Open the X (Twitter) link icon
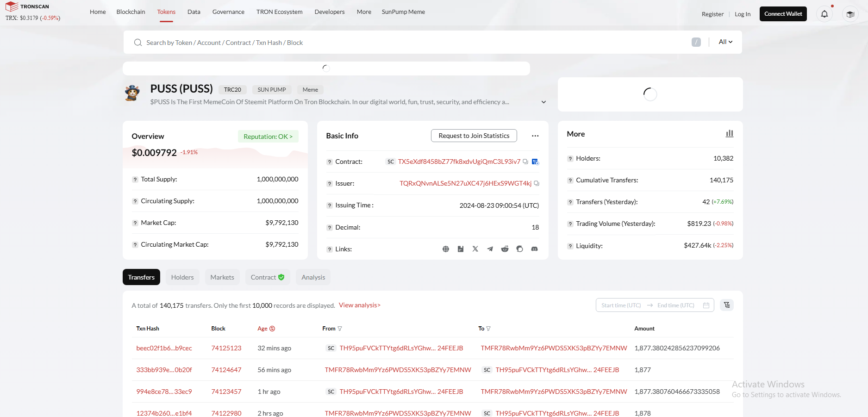Image resolution: width=868 pixels, height=417 pixels. (475, 249)
